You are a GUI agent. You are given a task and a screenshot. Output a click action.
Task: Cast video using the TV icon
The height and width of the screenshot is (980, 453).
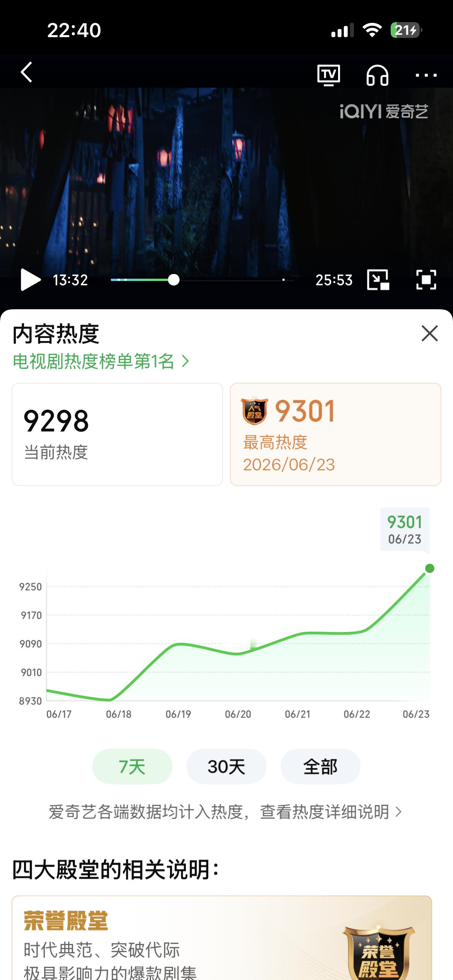(329, 75)
